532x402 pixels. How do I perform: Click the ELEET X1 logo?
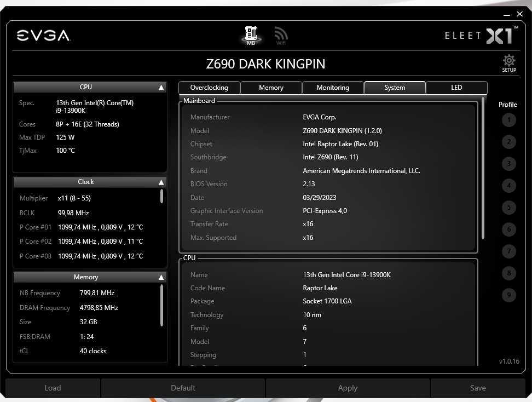[x=479, y=35]
